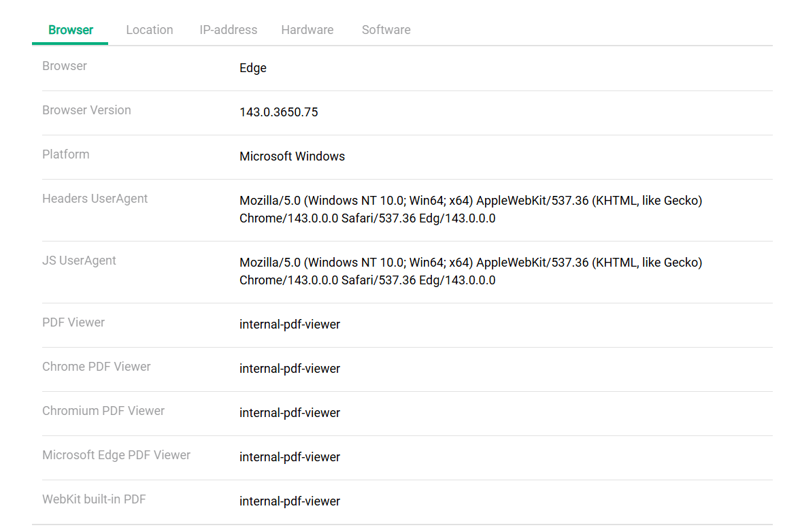Click the active Browser tab
The height and width of the screenshot is (532, 800).
(x=71, y=30)
